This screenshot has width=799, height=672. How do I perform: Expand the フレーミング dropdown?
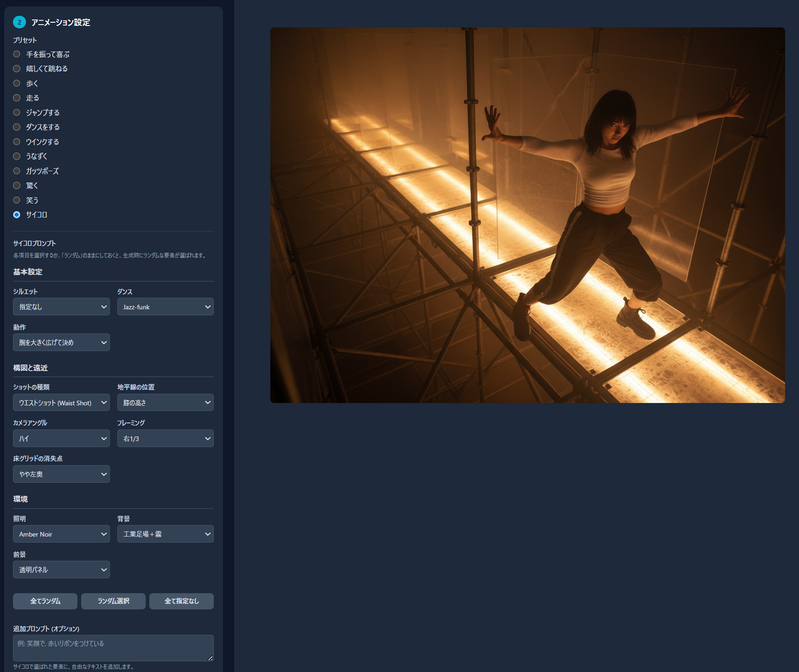166,438
